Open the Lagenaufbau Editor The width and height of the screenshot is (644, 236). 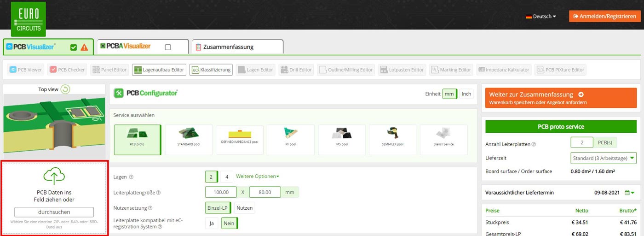(159, 70)
